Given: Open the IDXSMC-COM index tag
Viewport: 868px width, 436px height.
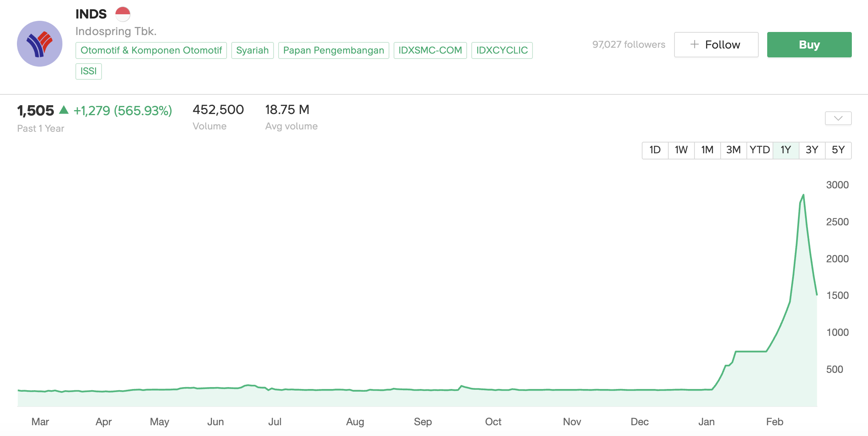Looking at the screenshot, I should 430,50.
